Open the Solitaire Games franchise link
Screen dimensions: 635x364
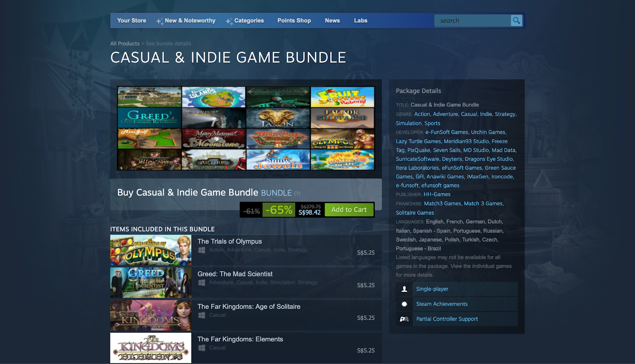415,213
